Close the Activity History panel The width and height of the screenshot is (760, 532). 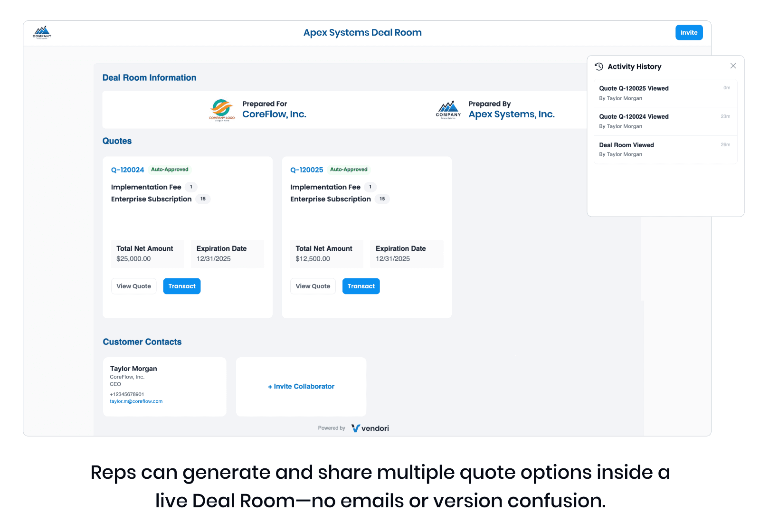(x=733, y=66)
